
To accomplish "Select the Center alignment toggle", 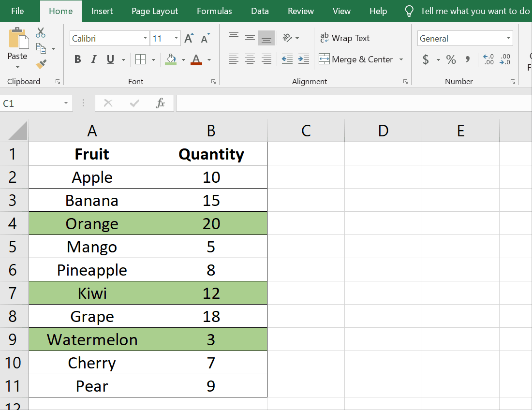I will pos(250,59).
